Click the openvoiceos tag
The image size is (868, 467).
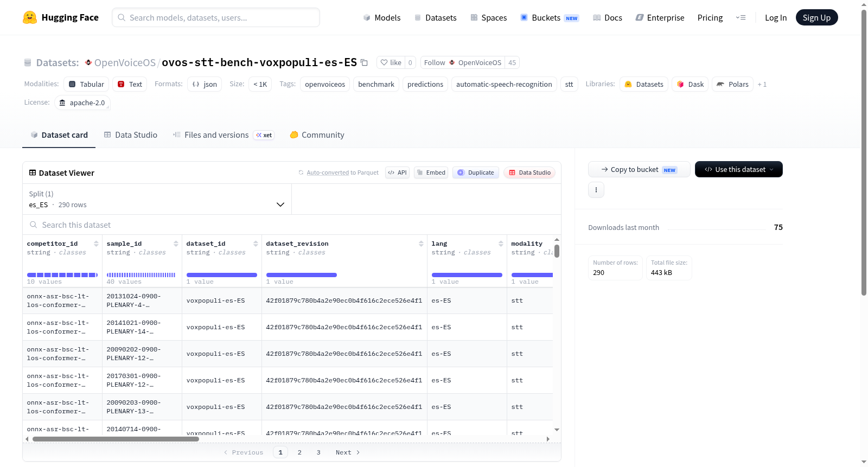pyautogui.click(x=325, y=84)
